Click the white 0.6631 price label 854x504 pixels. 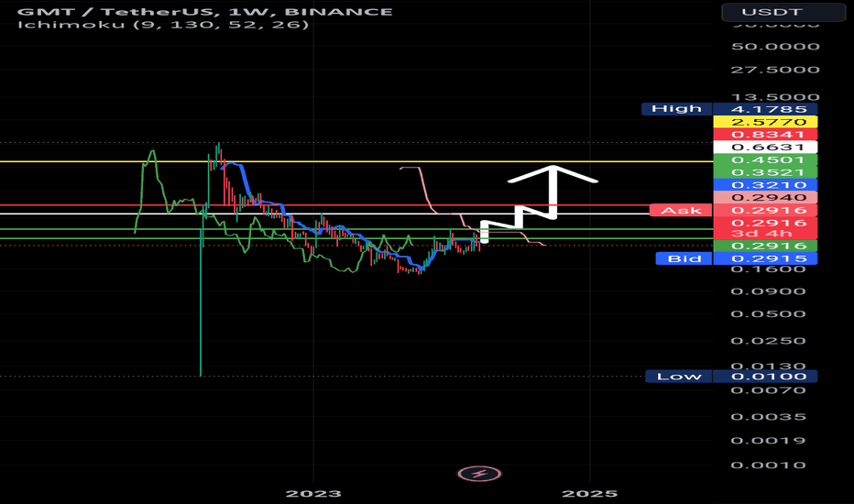coord(765,148)
